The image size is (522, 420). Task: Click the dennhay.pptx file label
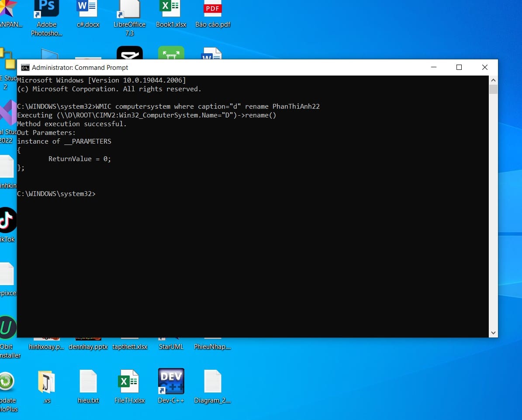pyautogui.click(x=88, y=347)
